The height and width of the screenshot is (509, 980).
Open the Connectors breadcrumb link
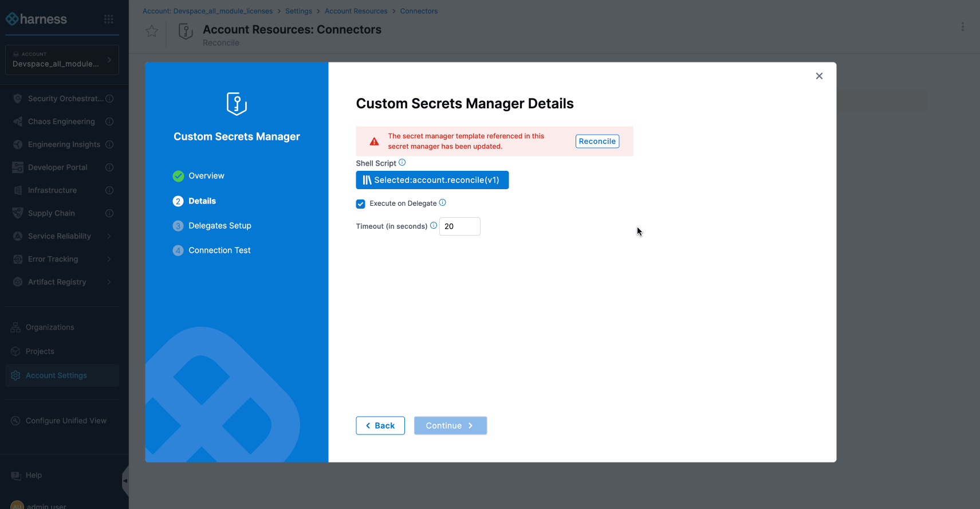419,11
